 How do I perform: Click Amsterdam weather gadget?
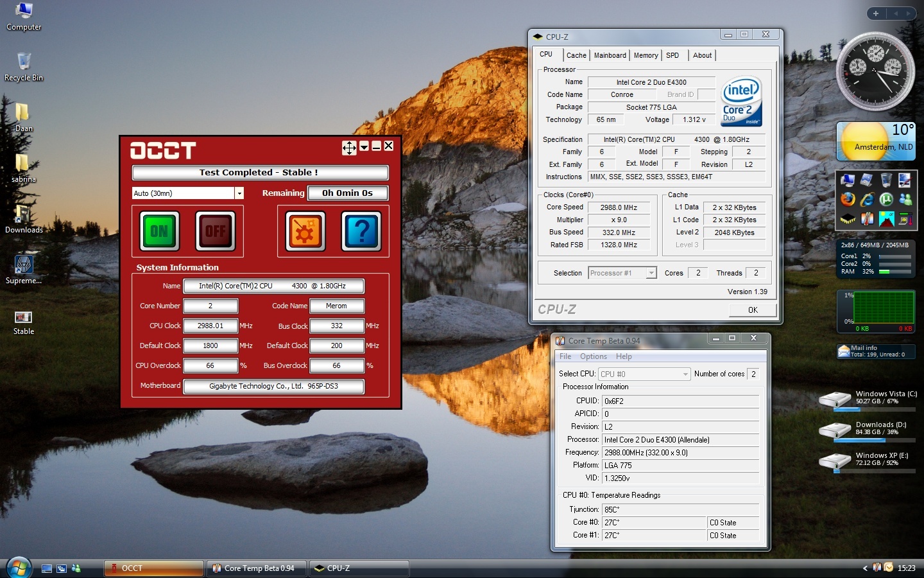click(876, 141)
